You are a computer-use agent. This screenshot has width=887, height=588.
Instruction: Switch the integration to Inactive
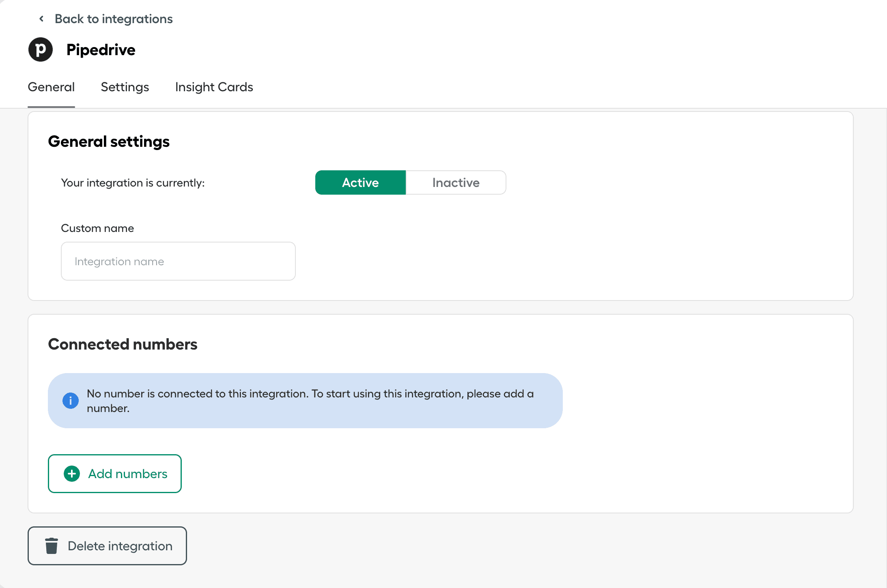(456, 182)
